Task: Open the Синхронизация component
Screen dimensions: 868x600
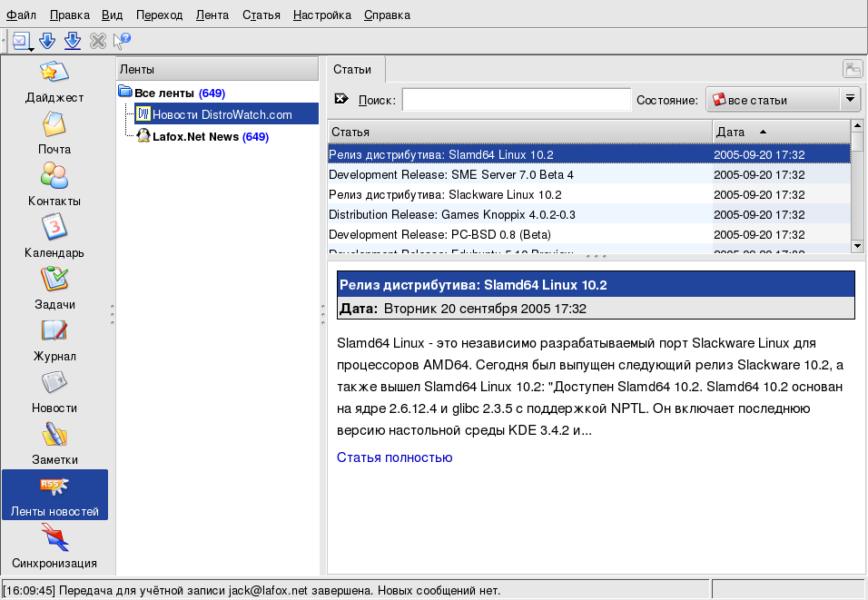Action: point(54,548)
